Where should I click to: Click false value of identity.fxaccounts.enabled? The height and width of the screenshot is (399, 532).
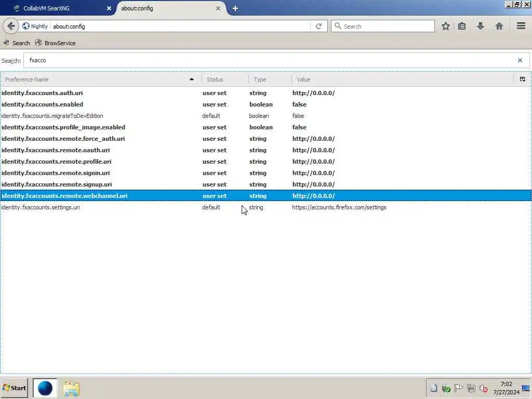click(x=299, y=104)
